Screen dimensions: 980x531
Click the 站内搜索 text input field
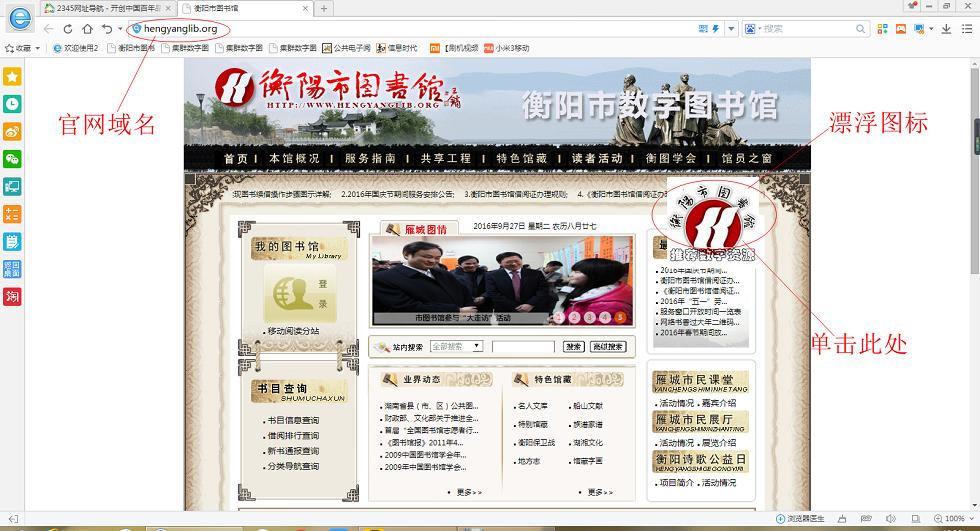pyautogui.click(x=523, y=346)
